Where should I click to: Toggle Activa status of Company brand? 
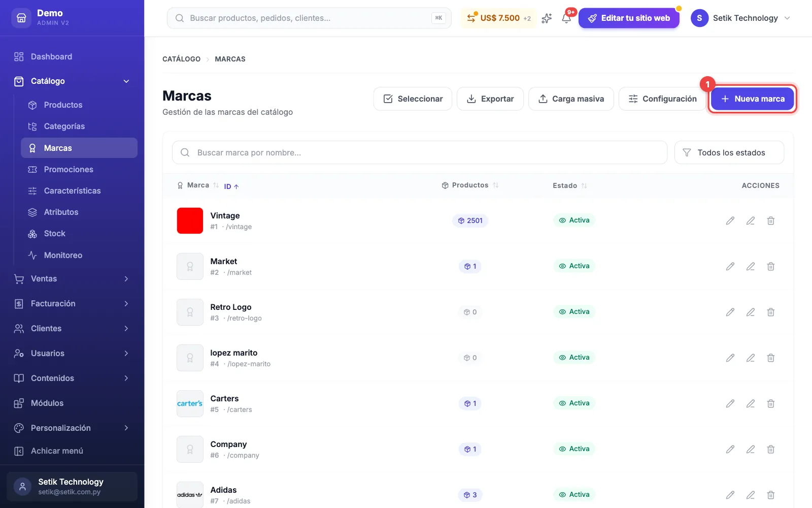pos(574,449)
